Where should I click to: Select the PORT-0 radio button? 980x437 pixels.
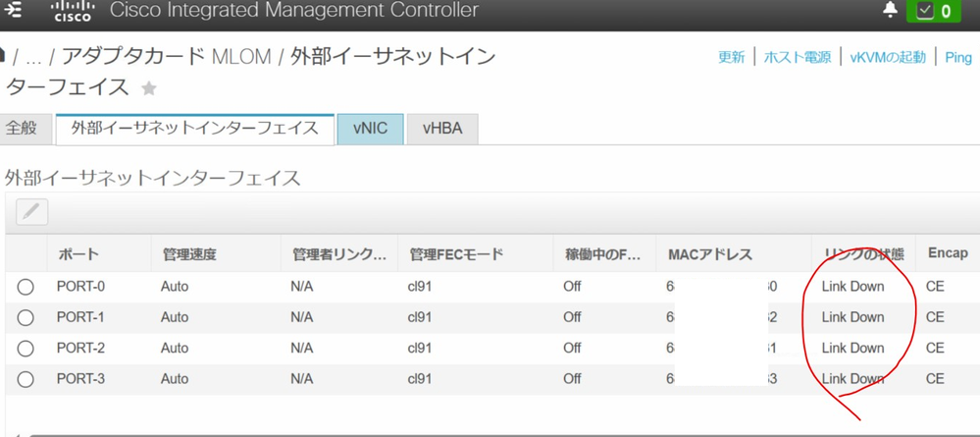click(x=26, y=287)
